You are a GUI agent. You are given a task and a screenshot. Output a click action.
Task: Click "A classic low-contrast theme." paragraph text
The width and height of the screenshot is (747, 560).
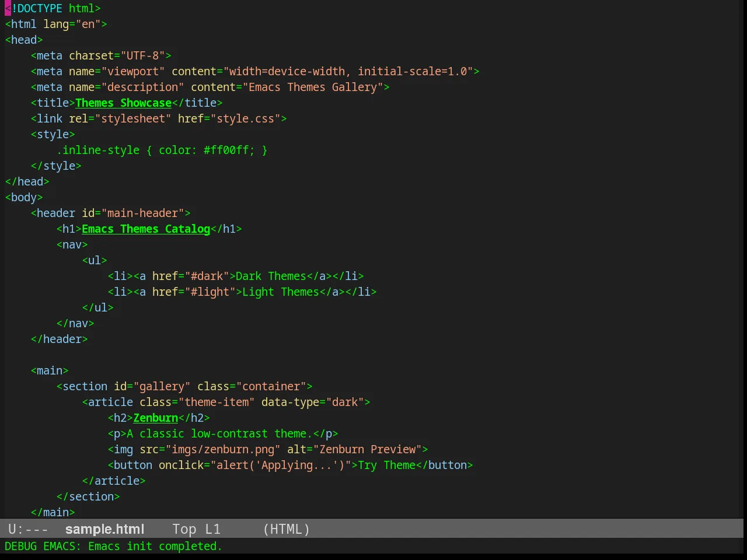[x=220, y=433]
